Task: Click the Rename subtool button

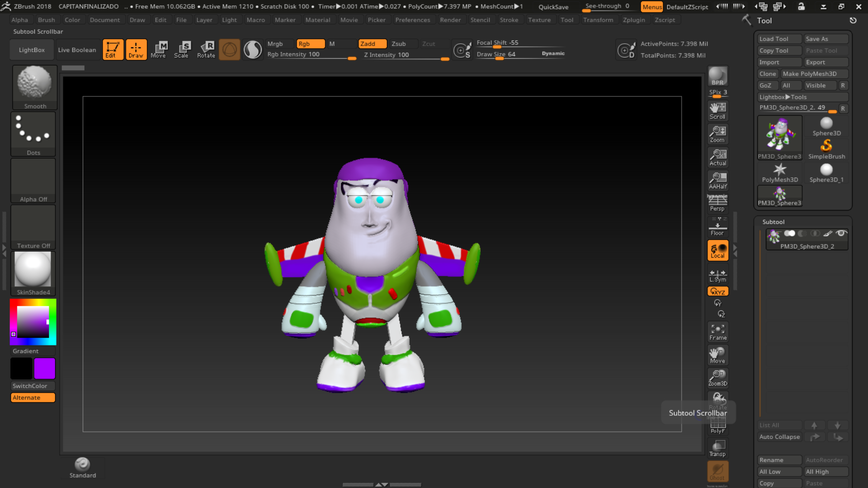Action: tap(779, 460)
